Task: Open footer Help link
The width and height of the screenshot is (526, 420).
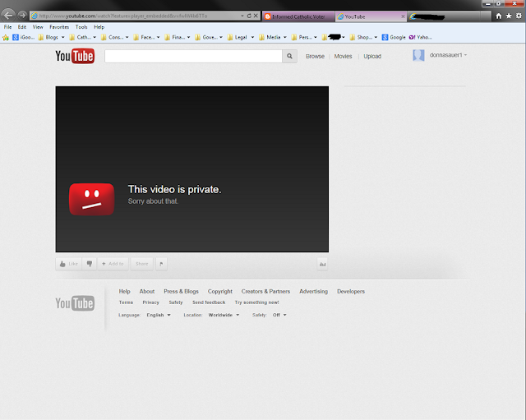Action: click(x=124, y=292)
